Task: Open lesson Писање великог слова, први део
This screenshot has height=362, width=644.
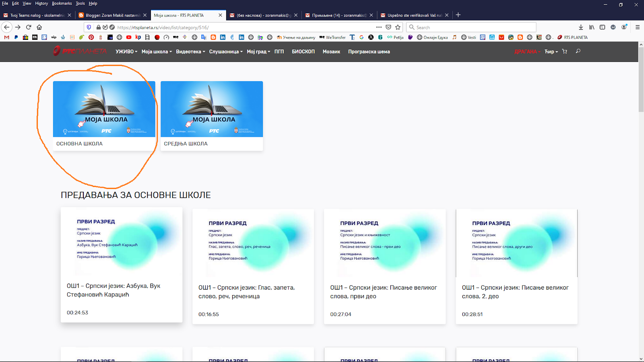Action: 385,266
